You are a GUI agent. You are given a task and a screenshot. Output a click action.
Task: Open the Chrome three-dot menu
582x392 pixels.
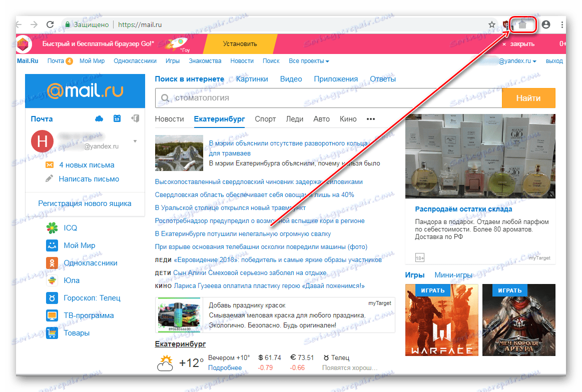tap(562, 24)
